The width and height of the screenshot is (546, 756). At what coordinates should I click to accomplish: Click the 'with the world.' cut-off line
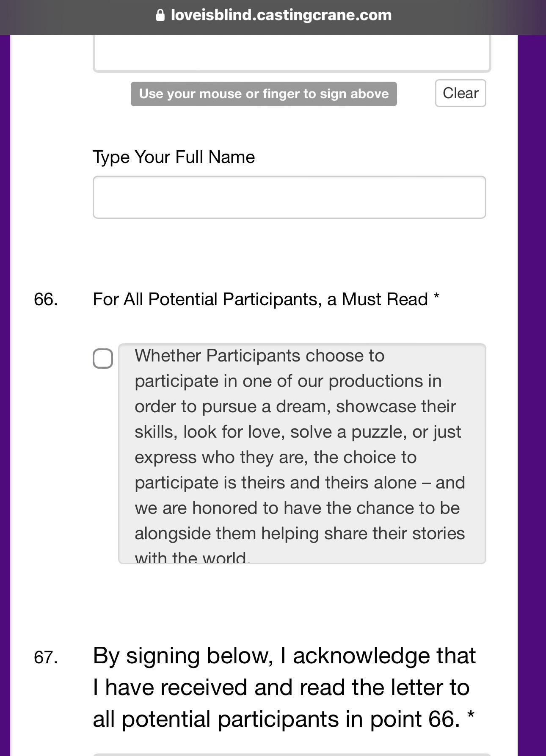click(193, 557)
